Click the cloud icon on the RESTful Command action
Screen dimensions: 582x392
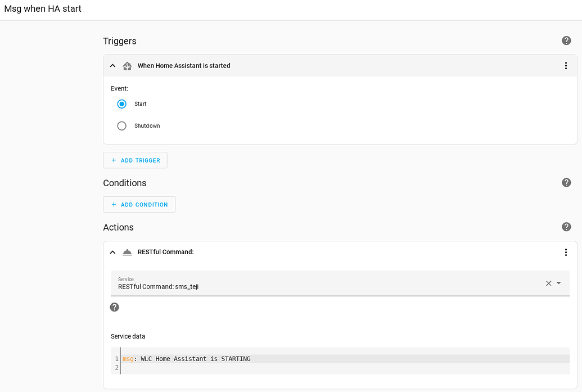pyautogui.click(x=127, y=252)
